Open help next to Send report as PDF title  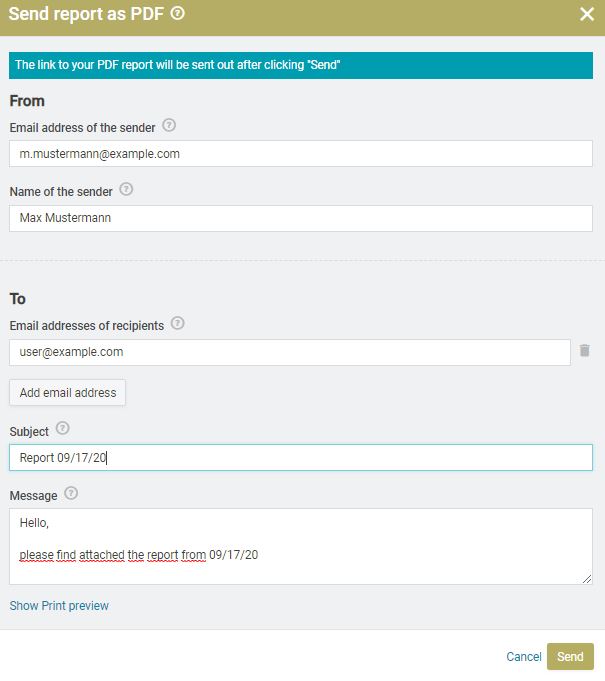pos(177,13)
